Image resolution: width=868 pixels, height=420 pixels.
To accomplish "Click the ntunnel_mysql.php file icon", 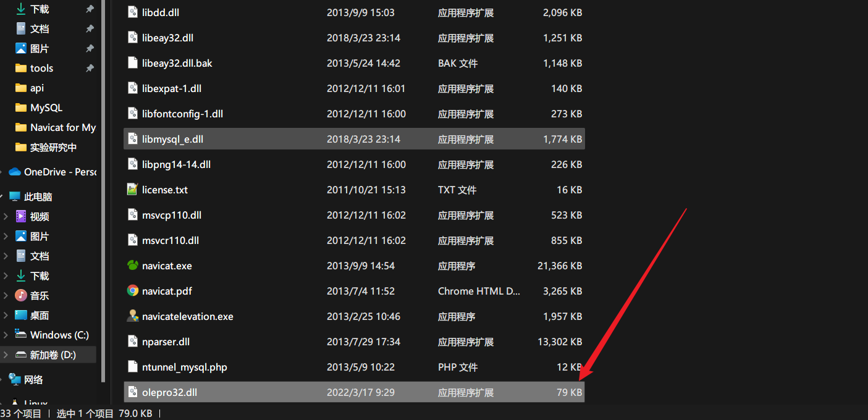I will (x=132, y=367).
